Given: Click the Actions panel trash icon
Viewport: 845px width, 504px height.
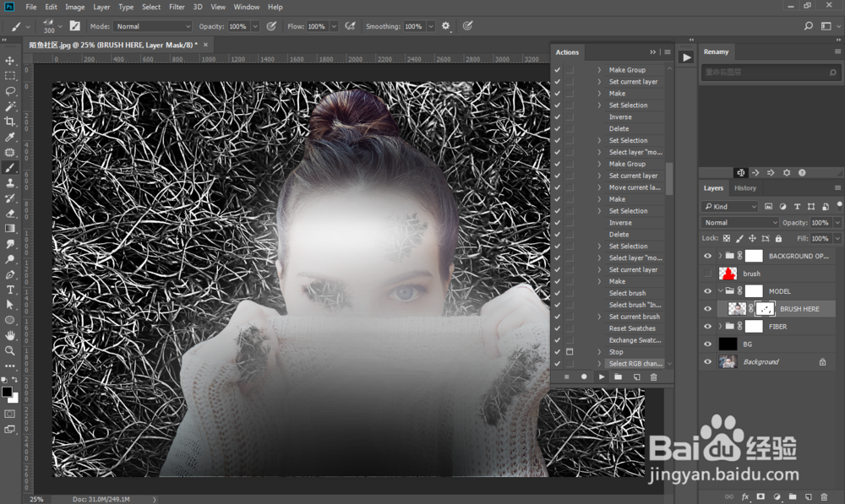Looking at the screenshot, I should tap(654, 377).
